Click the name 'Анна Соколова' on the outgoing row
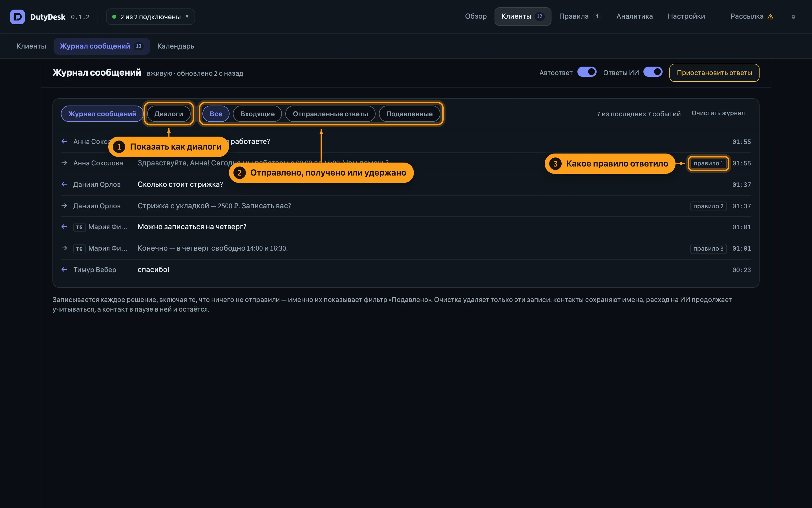This screenshot has width=812, height=508. pos(98,163)
